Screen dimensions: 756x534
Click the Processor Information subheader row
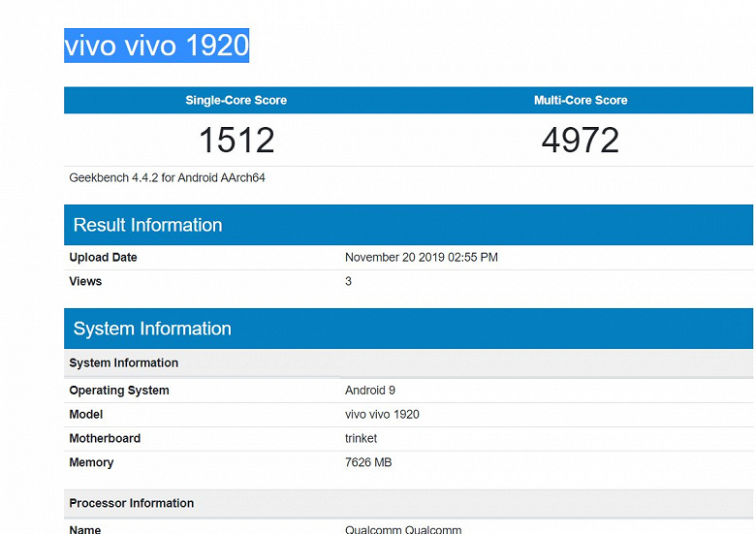point(408,503)
